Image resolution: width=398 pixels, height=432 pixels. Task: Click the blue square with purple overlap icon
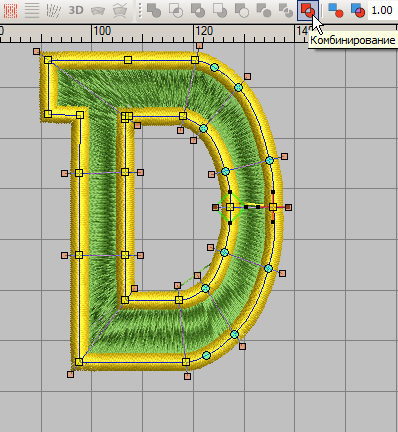(357, 10)
